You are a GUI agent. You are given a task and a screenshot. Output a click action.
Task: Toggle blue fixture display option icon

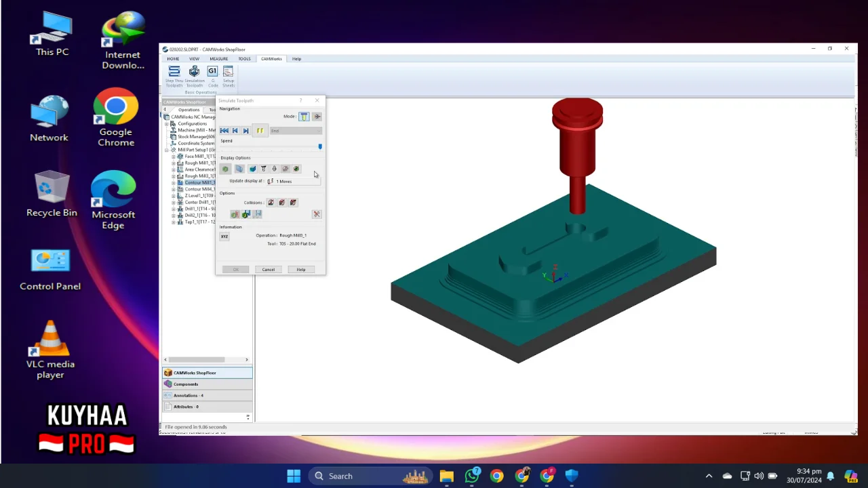[x=252, y=169]
